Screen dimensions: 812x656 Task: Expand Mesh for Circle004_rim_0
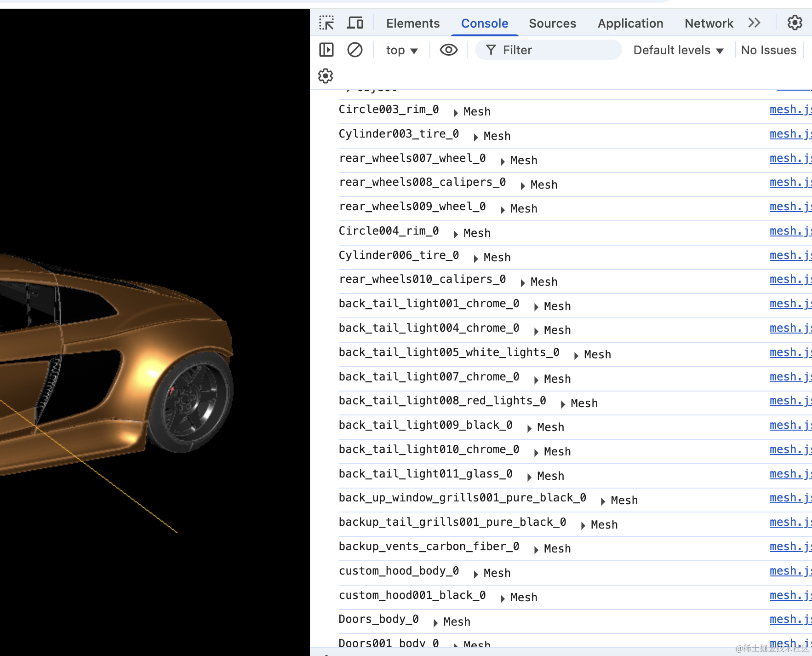[x=456, y=234]
